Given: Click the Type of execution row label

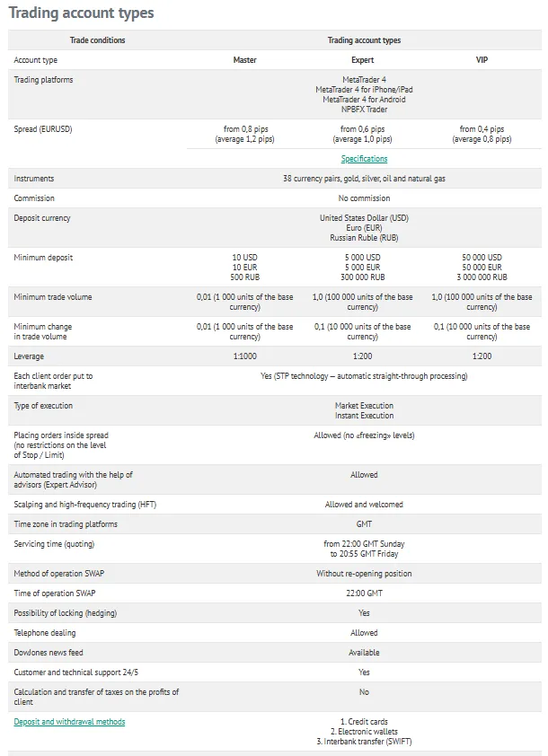Looking at the screenshot, I should coord(45,406).
